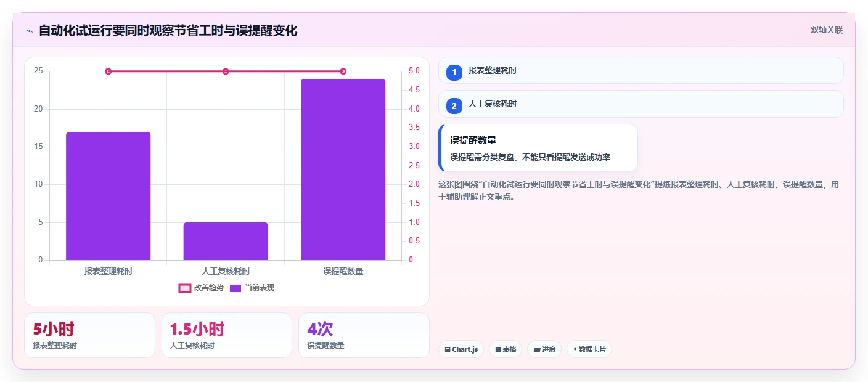
Task: Click the star icon in 数据卡片 tag
Action: [x=575, y=349]
